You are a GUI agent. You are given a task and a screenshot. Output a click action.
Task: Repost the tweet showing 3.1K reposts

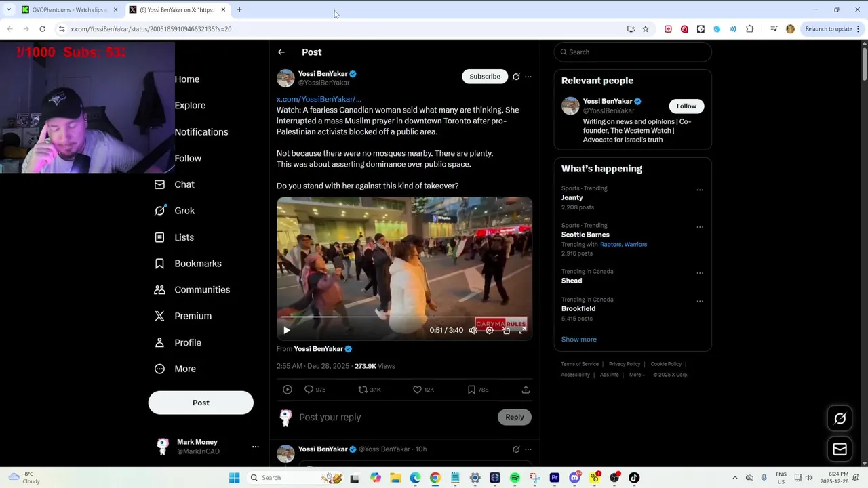coord(370,390)
